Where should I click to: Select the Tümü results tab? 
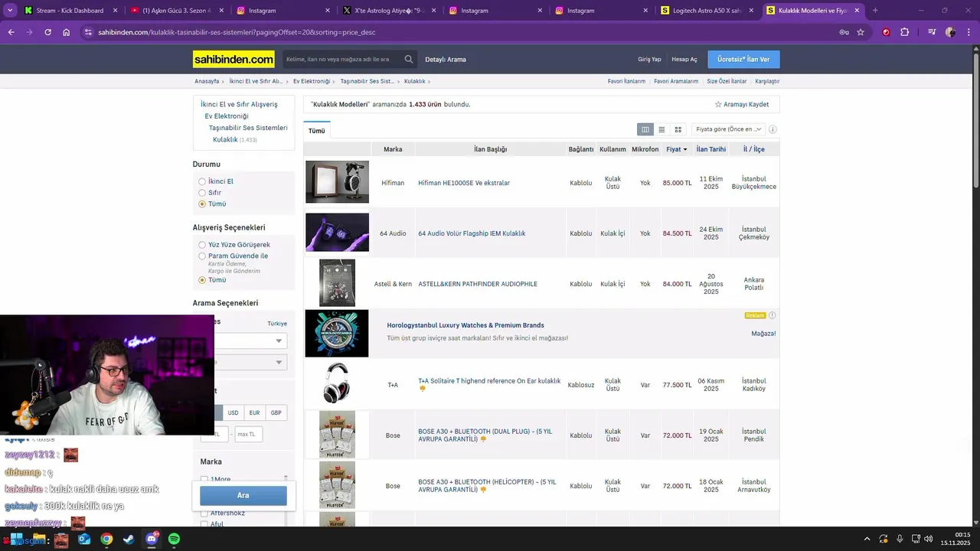(317, 131)
